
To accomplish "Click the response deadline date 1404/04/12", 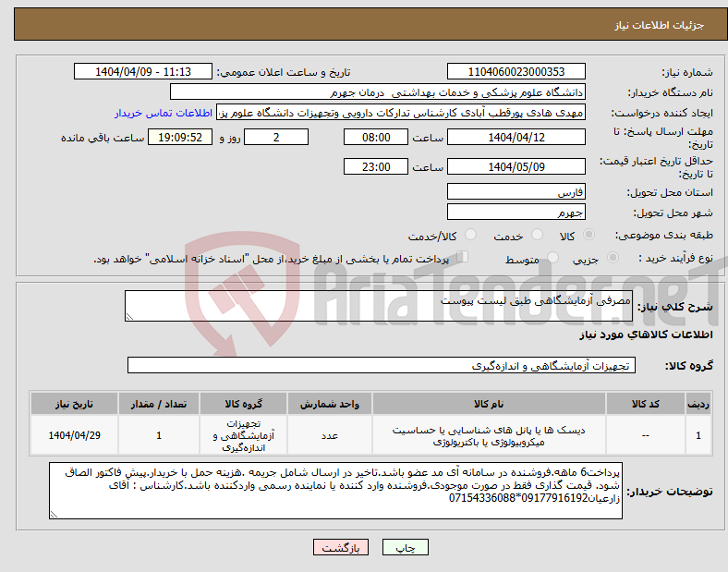I will point(516,137).
